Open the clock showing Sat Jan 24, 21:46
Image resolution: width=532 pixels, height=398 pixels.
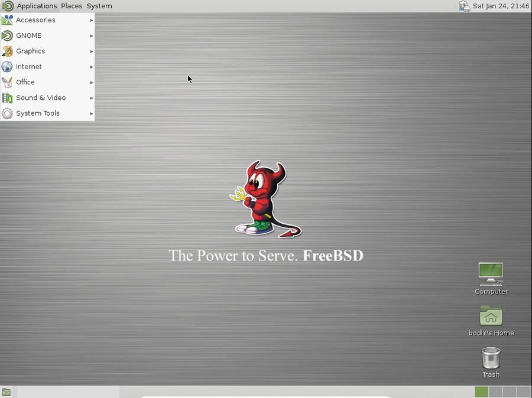tap(501, 6)
